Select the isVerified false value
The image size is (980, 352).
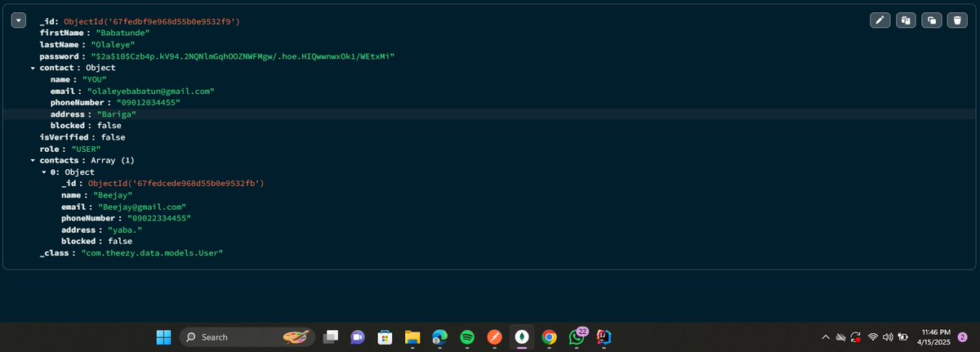click(113, 137)
